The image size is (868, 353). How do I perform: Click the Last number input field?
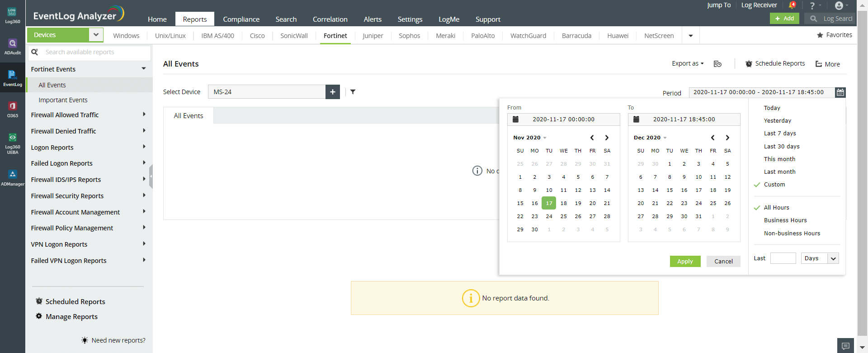(x=783, y=258)
